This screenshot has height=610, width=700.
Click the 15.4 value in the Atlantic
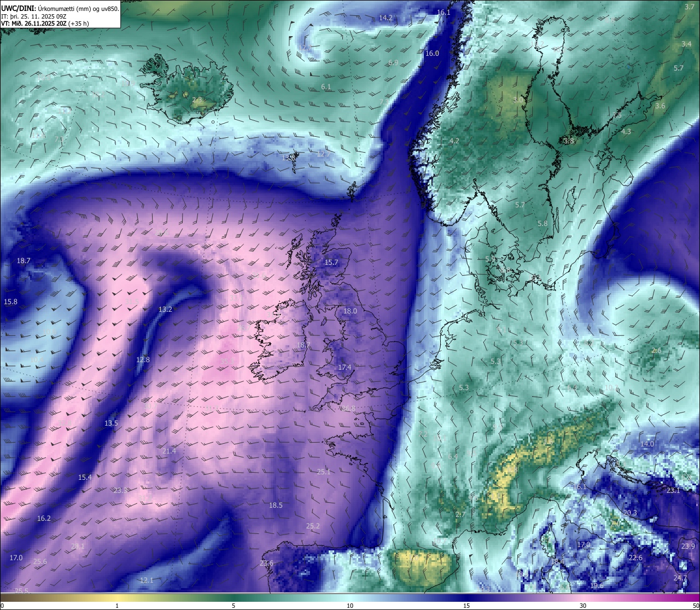[85, 477]
